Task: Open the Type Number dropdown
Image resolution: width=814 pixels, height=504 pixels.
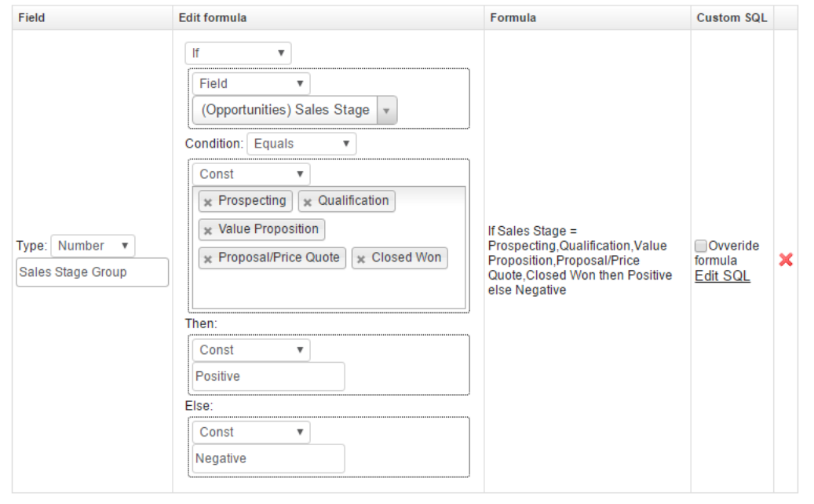Action: (x=93, y=246)
